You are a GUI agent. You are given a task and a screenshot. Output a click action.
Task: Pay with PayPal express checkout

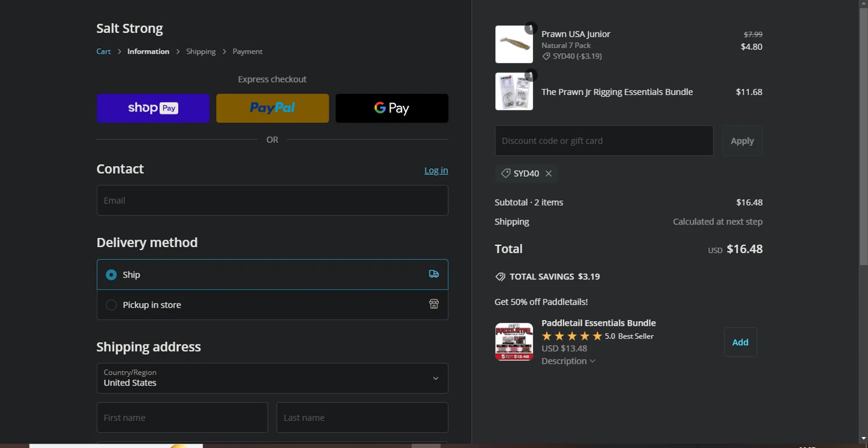[273, 108]
